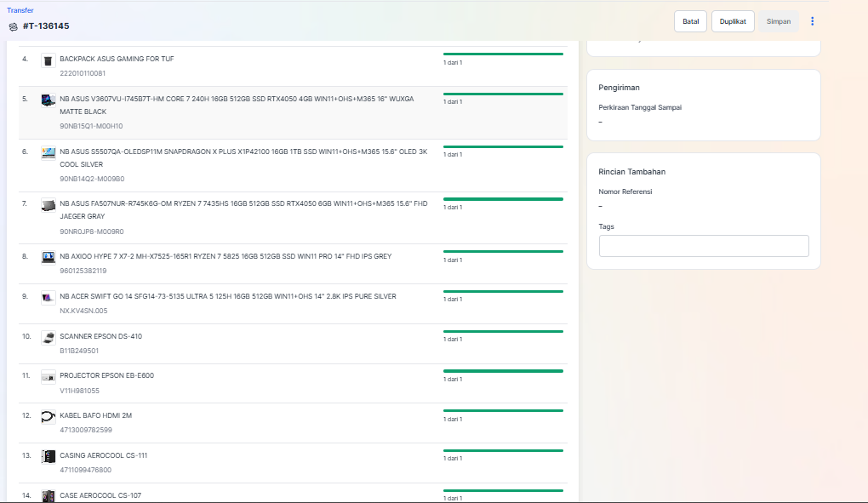Select the SCANNER EPSON DS-410 name
868x503 pixels.
coord(100,336)
